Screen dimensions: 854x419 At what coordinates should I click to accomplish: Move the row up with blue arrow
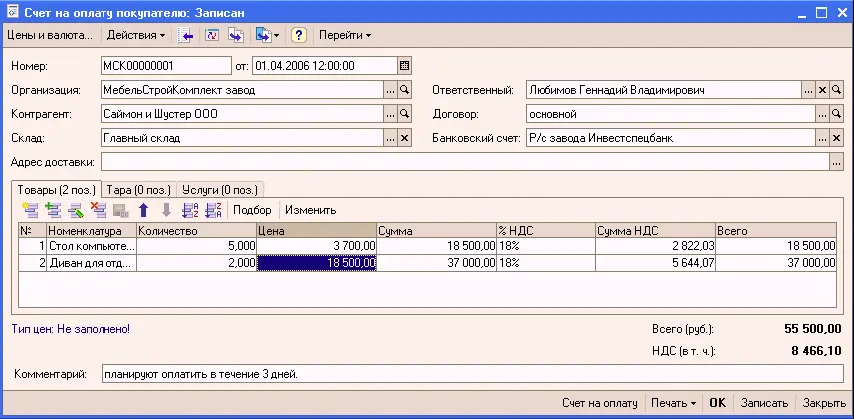[143, 210]
